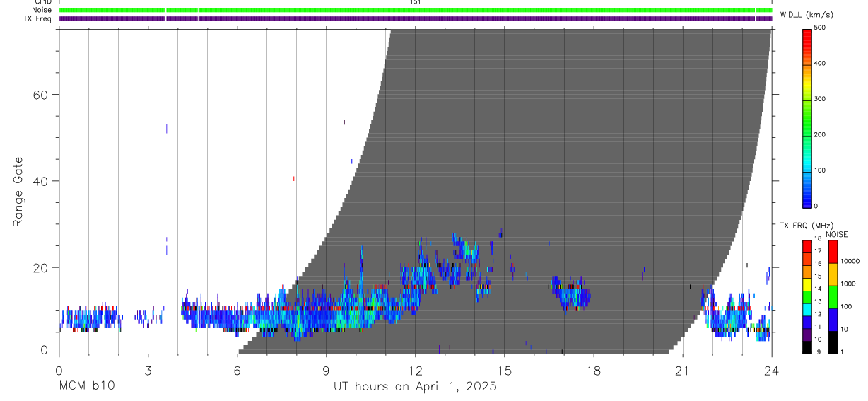Click the blue segment of the NOISE bar
Screen dimensions: 868x401
833,320
